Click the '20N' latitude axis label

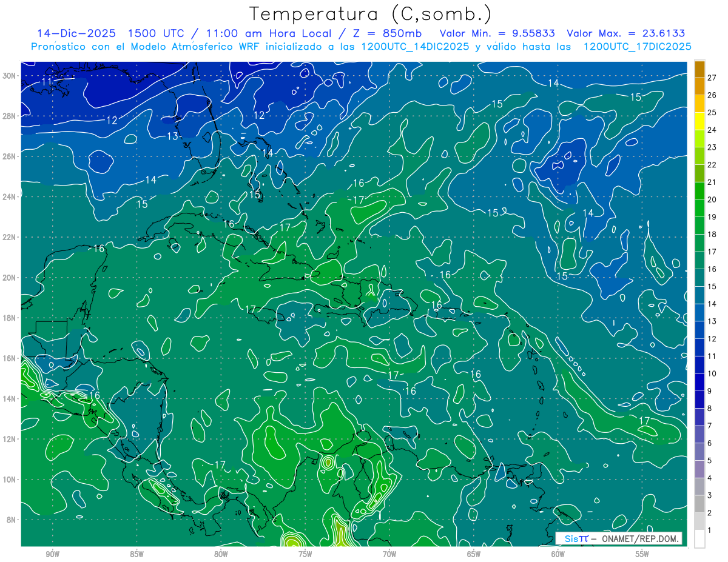[x=9, y=278]
